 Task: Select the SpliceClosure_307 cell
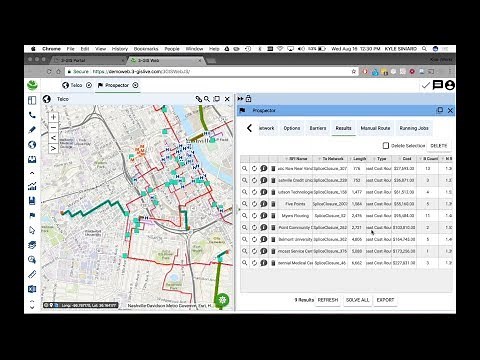click(x=330, y=169)
